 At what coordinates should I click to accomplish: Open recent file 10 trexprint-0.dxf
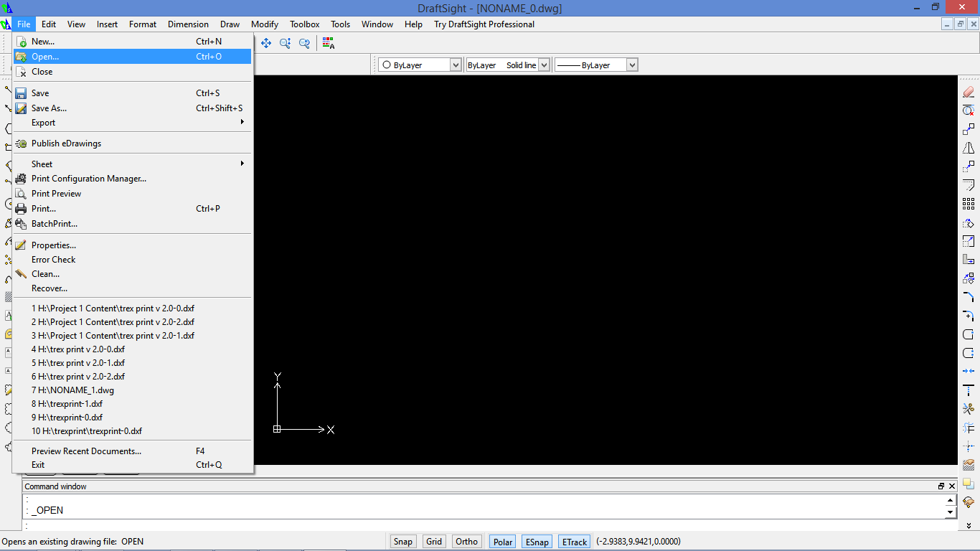pos(133,431)
